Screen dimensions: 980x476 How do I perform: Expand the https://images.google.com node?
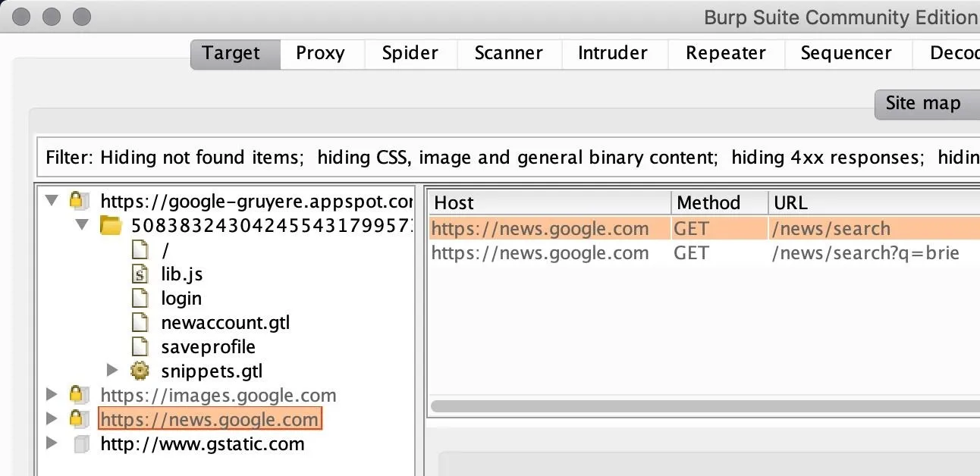click(52, 395)
